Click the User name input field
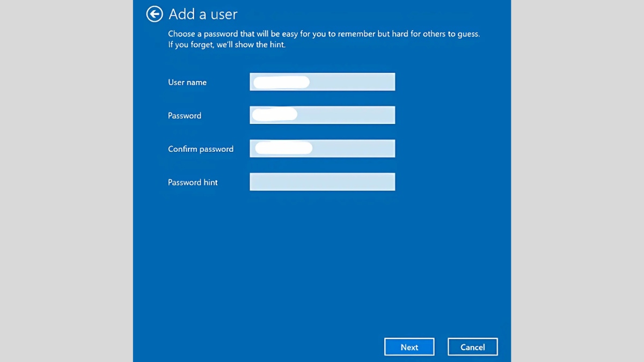The width and height of the screenshot is (644, 362). 323,82
